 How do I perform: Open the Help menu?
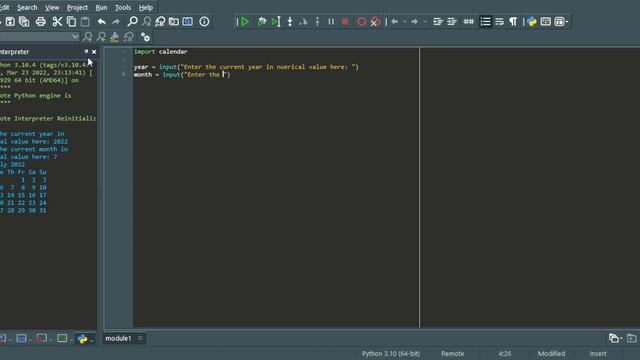(146, 7)
